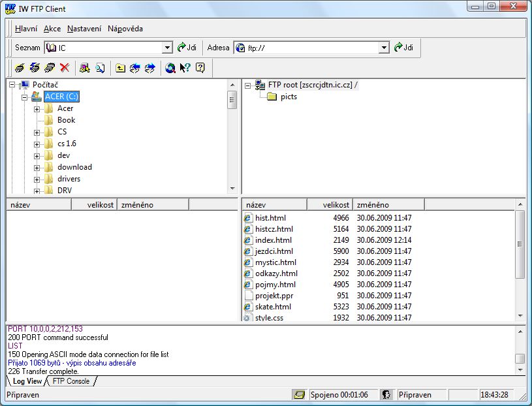The height and width of the screenshot is (406, 532).
Task: Click the Seznam Jdi go button
Action: pyautogui.click(x=187, y=48)
